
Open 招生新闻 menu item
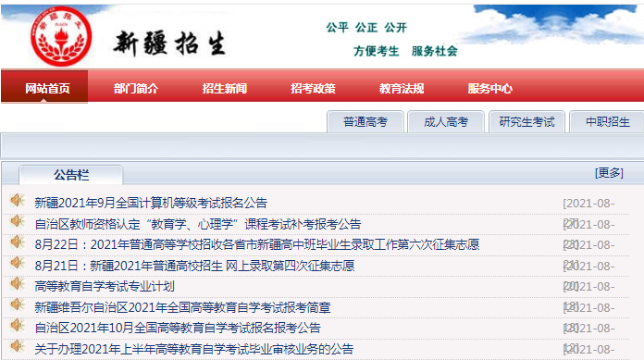(224, 88)
